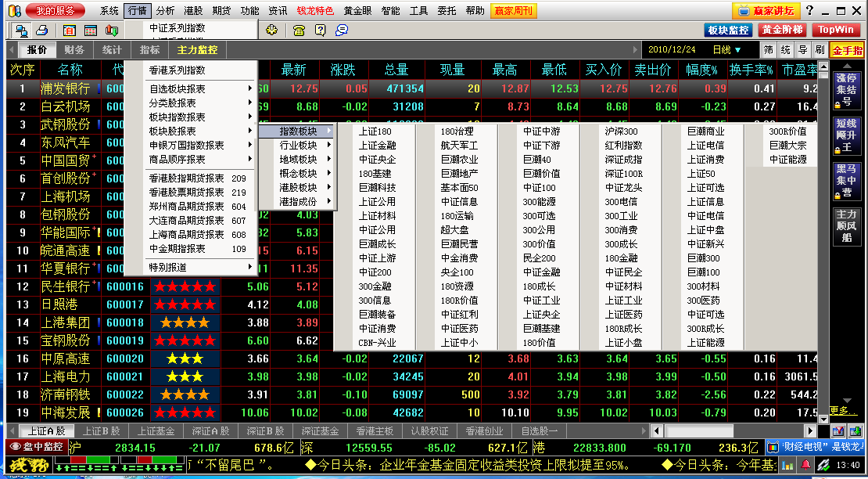Click the app logo icon beside 我的服务

14,10
